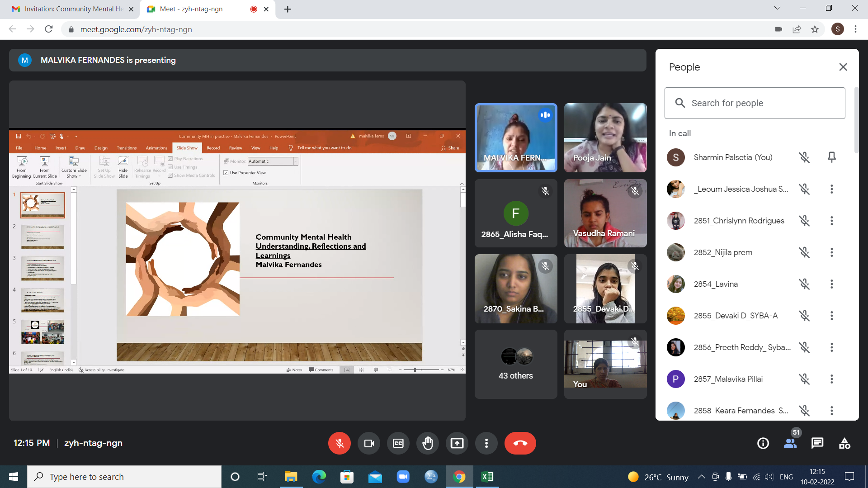Click From Beginning in Slide Show ribbon
The width and height of the screenshot is (868, 488).
pos(21,167)
